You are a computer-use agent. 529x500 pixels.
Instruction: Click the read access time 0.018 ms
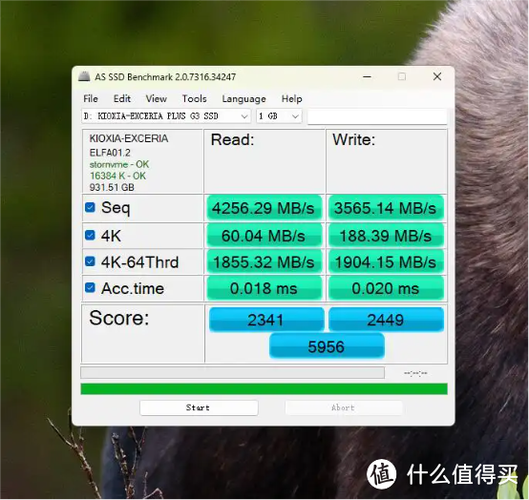(264, 288)
